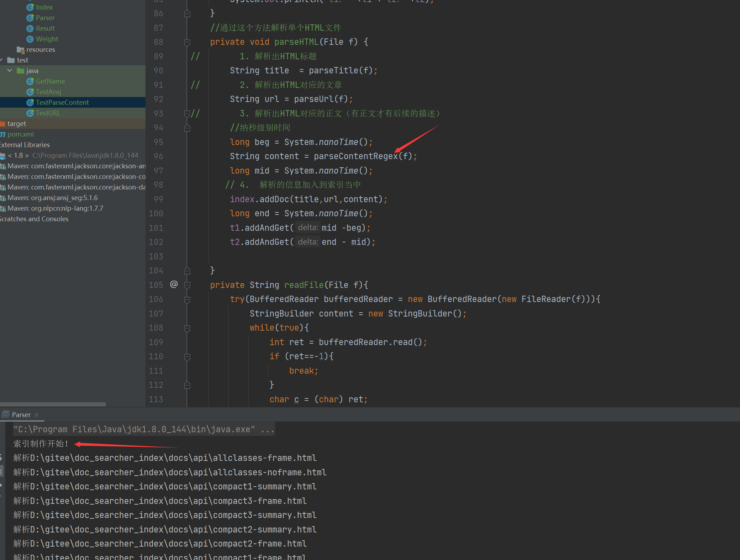Open the Result class file

[45, 28]
